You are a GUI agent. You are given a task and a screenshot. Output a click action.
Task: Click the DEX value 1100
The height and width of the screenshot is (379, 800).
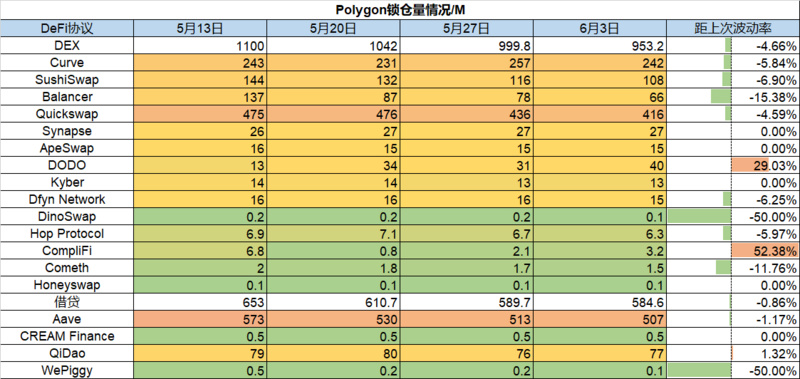tap(200, 46)
